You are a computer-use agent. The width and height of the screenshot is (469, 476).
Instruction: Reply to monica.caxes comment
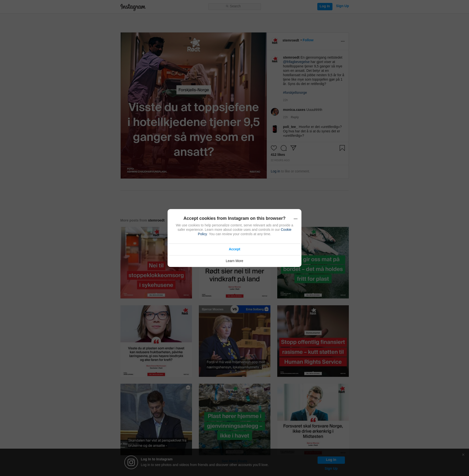pyautogui.click(x=294, y=117)
